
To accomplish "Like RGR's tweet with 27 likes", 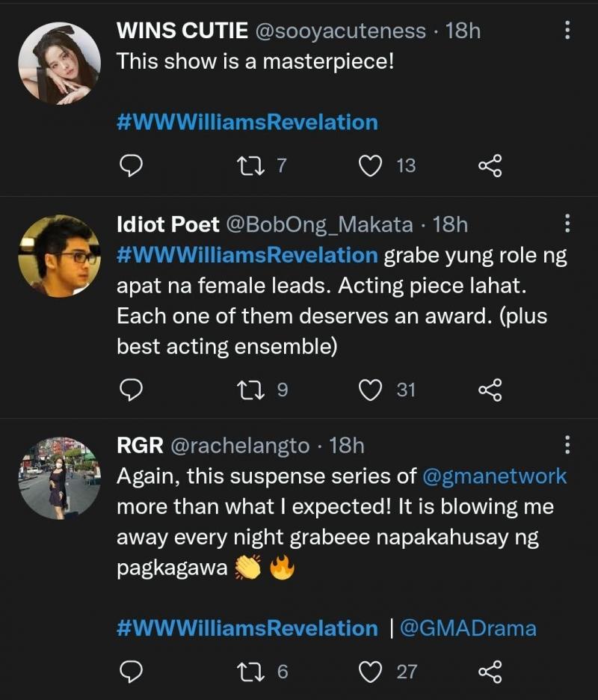I will click(x=371, y=672).
